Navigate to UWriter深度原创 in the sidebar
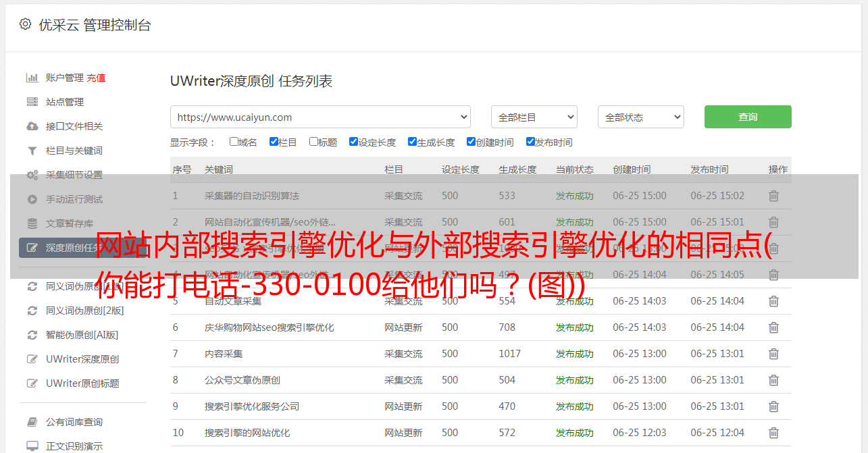Viewport: 868px width, 453px height. [x=82, y=359]
